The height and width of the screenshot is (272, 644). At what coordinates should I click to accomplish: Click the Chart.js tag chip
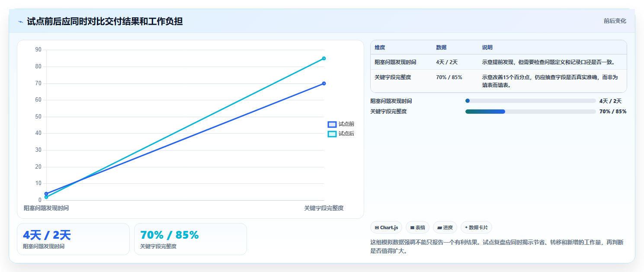[x=386, y=227]
